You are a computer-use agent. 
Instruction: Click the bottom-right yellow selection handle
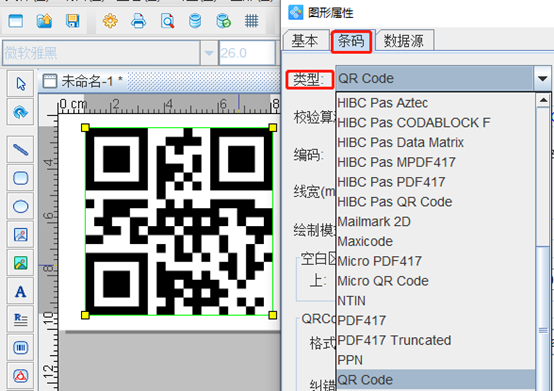pyautogui.click(x=272, y=315)
